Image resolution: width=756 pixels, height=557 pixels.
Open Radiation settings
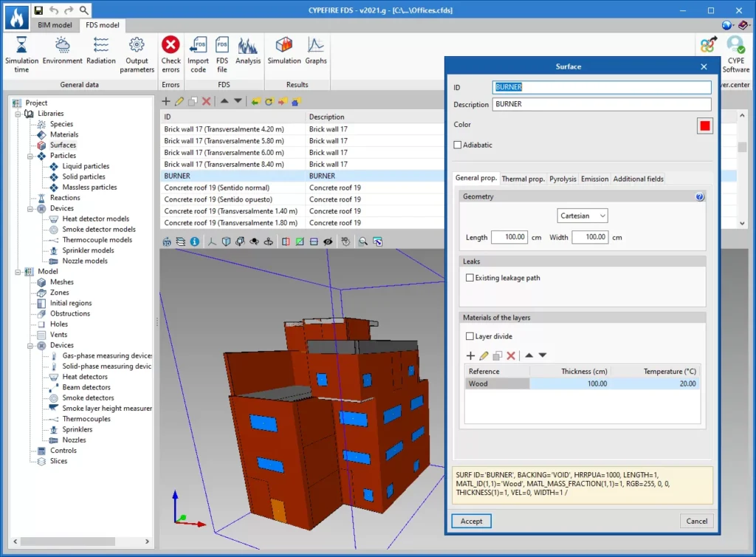coord(101,46)
